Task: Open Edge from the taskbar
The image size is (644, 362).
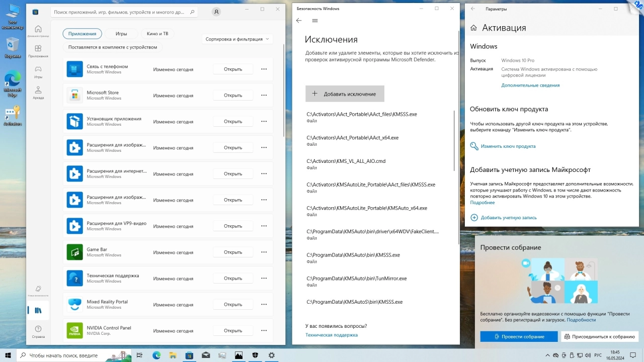Action: click(156, 355)
